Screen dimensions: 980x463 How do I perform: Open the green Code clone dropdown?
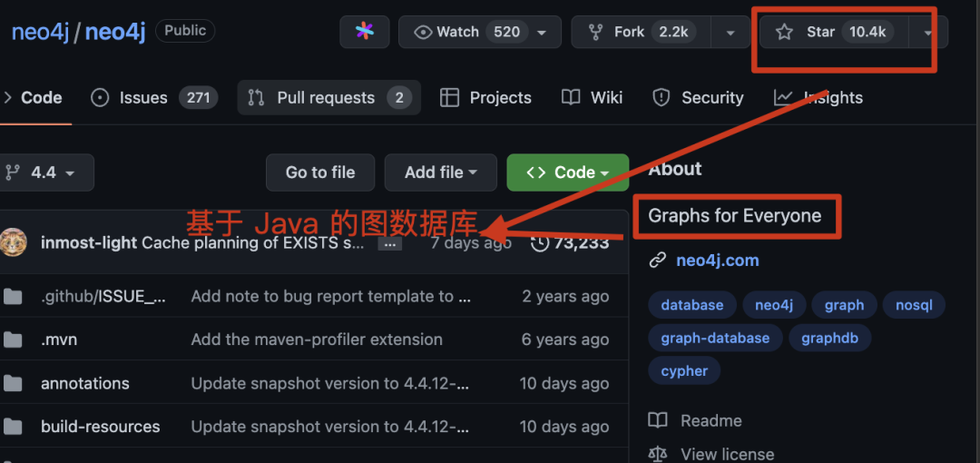(x=567, y=172)
